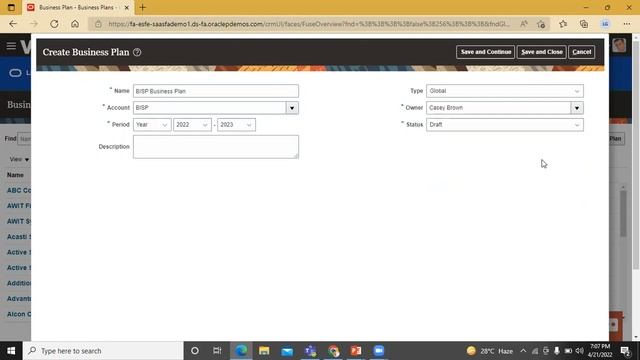640x360 pixels.
Task: Switch to Microsoft Edge in taskbar
Action: coord(241,351)
